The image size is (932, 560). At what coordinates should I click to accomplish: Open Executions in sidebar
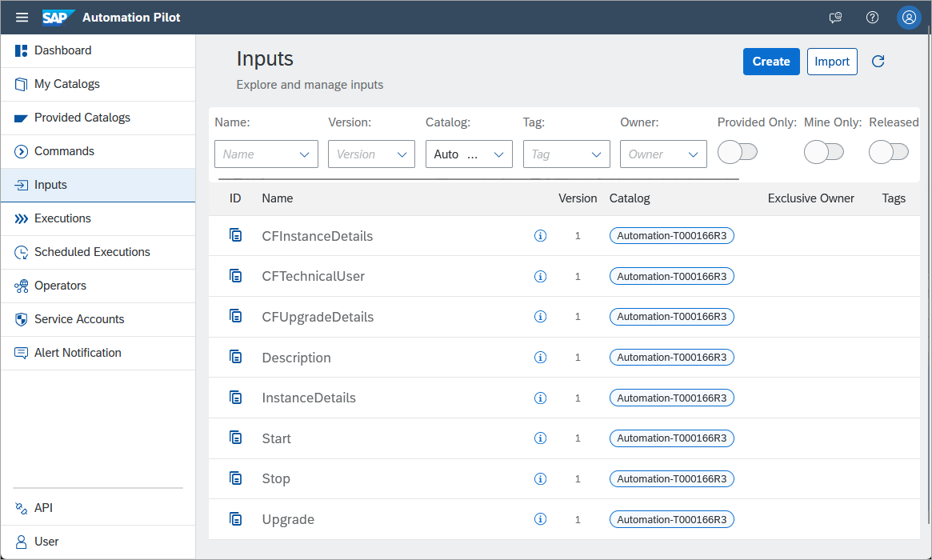pos(98,218)
